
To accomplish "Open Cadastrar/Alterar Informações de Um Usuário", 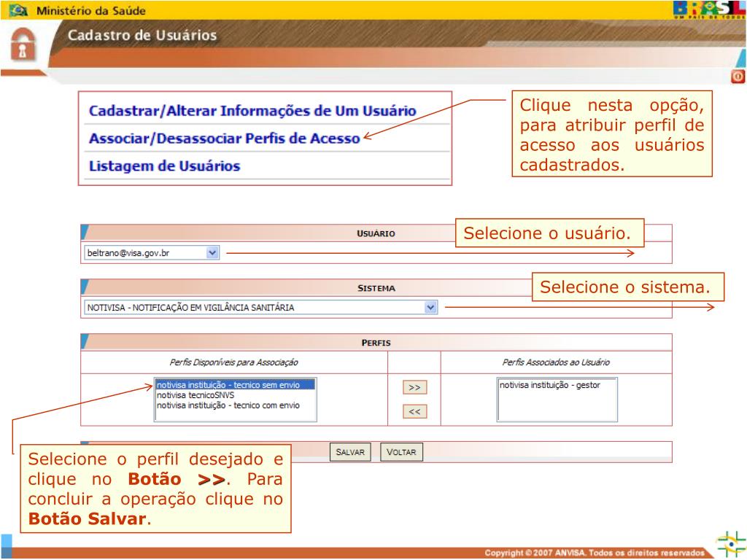I will click(252, 111).
